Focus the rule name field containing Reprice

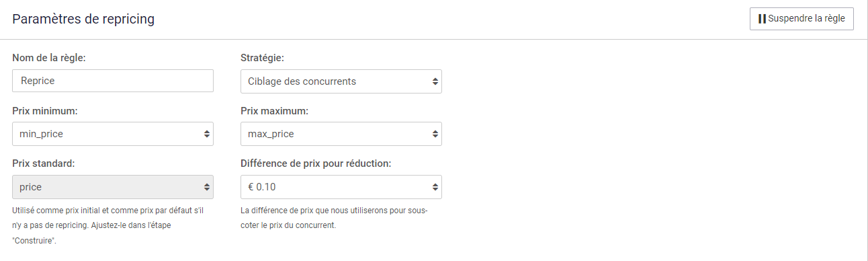pos(113,81)
